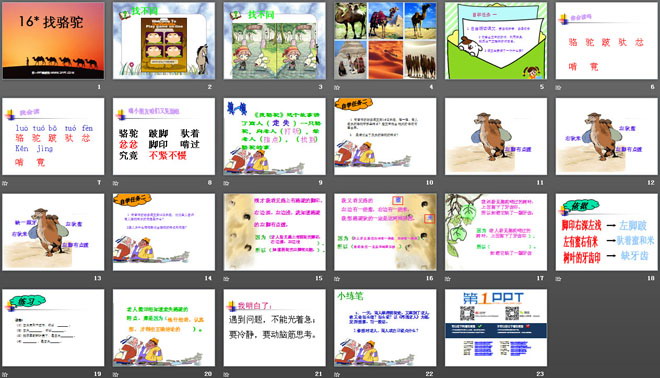Image resolution: width=660 pixels, height=378 pixels.
Task: Select slide 15 footprints with magenta text
Action: pos(274,232)
